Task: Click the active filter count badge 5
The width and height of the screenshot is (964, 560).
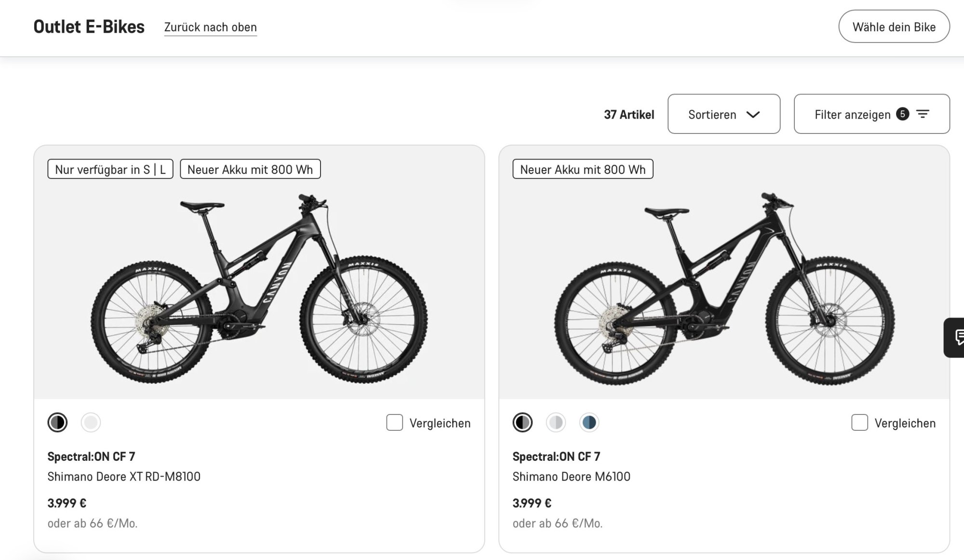Action: click(x=902, y=114)
